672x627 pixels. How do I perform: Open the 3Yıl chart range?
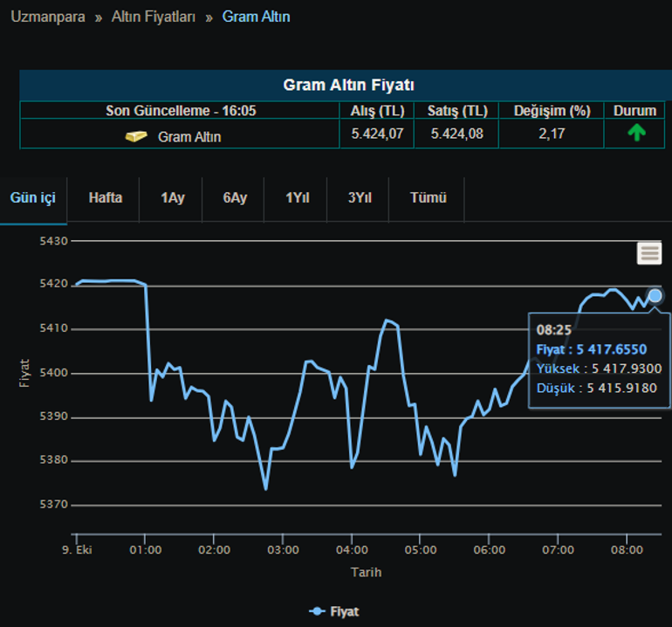360,198
